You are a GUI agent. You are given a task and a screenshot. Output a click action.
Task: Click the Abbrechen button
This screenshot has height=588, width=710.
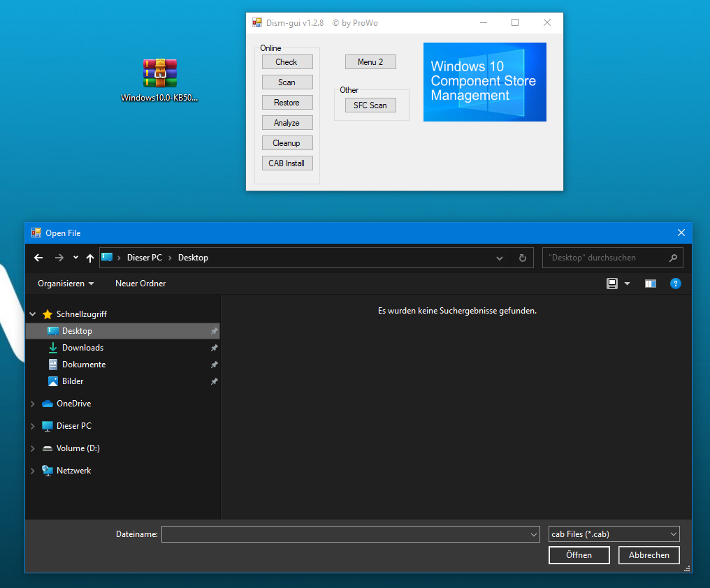pos(649,555)
